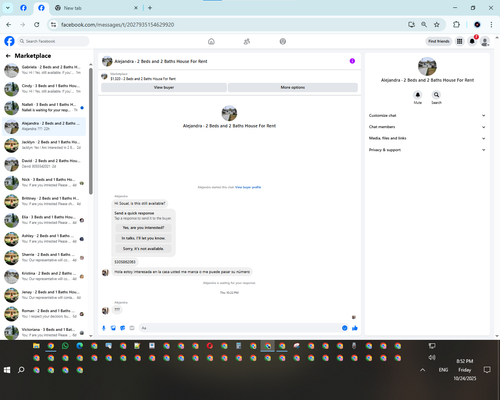Viewport: 500px width, 400px height.
Task: Open the Chrome profile icon
Action: [477, 25]
